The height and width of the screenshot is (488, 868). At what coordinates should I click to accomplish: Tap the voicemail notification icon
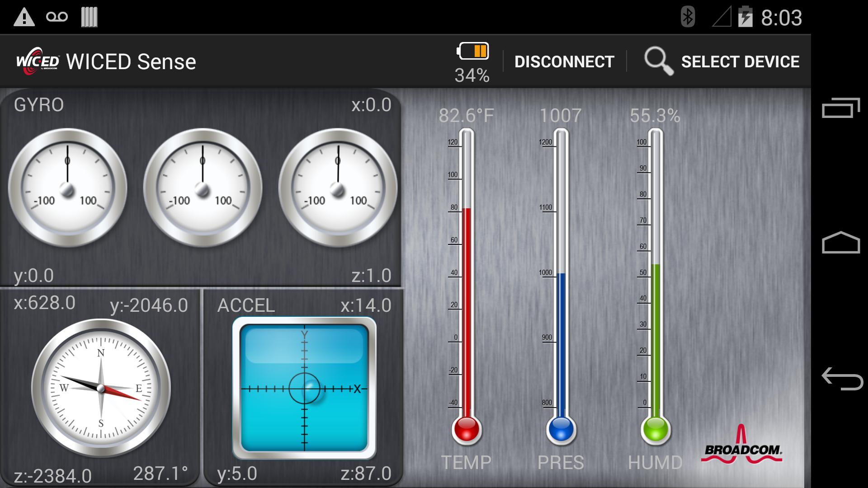tap(57, 17)
